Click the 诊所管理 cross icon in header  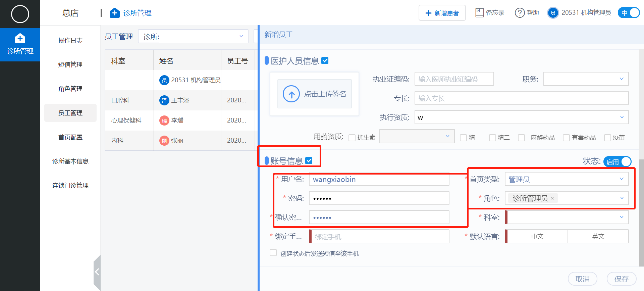click(x=115, y=13)
